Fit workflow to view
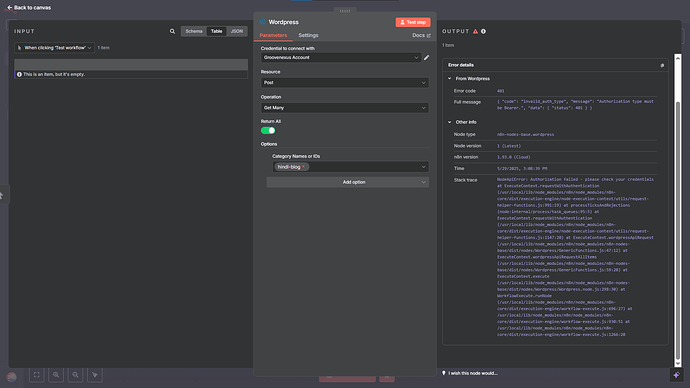The width and height of the screenshot is (690, 388). (37, 375)
